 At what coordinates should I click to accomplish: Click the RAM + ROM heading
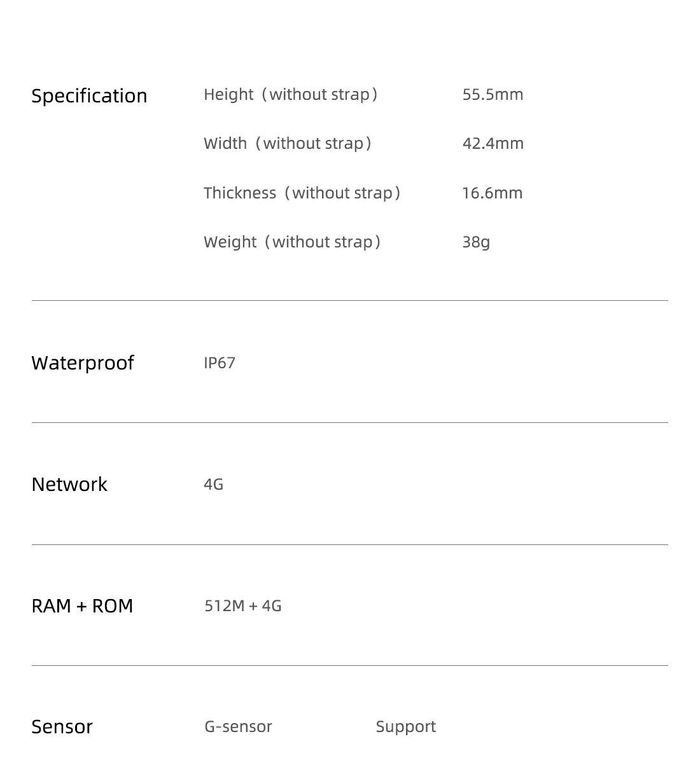(x=82, y=606)
